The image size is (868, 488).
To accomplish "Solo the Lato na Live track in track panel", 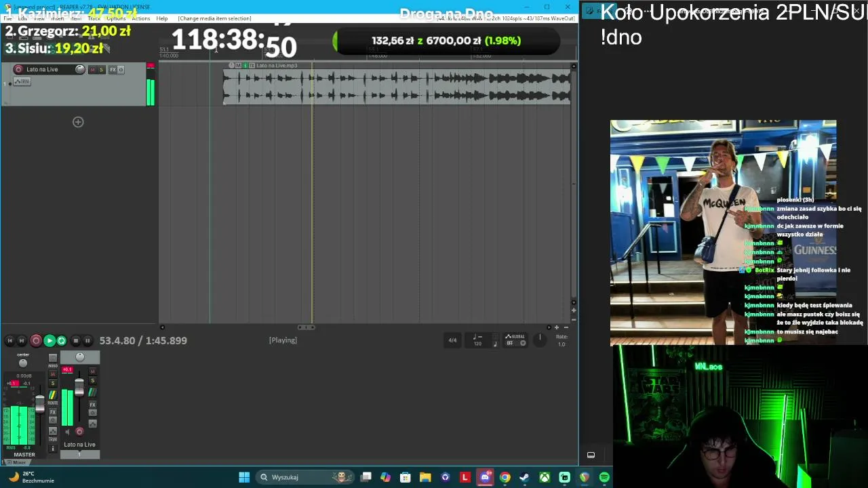I will pyautogui.click(x=101, y=70).
